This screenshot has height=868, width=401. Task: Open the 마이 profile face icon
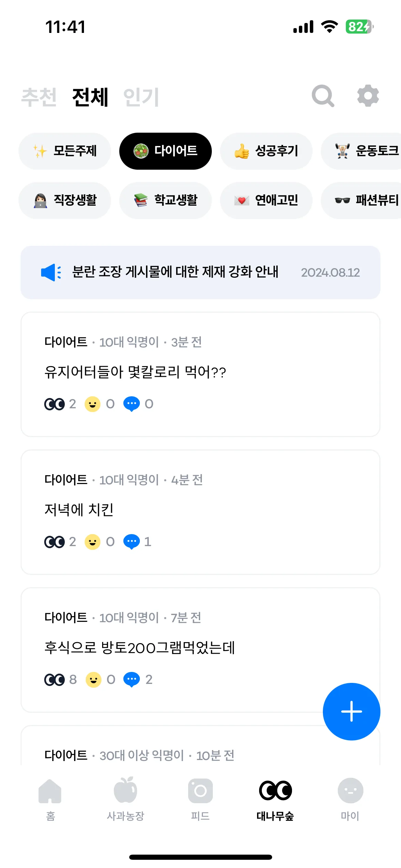(x=350, y=791)
